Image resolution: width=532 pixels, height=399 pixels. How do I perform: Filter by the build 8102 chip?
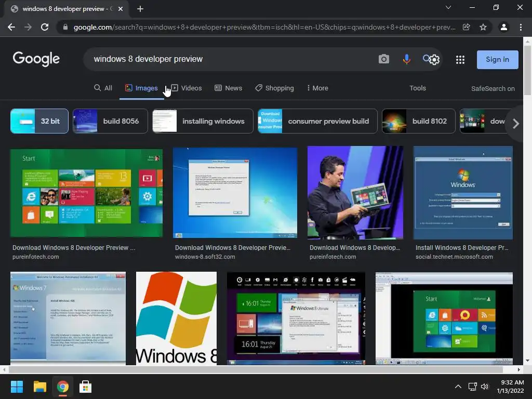418,121
